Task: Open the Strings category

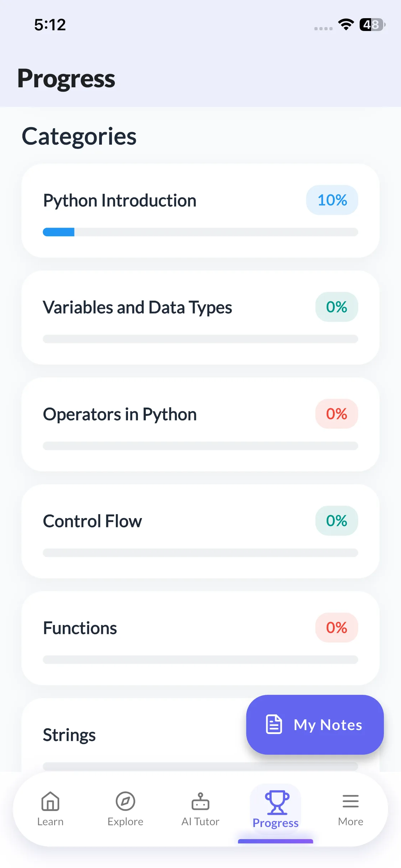Action: tap(70, 735)
